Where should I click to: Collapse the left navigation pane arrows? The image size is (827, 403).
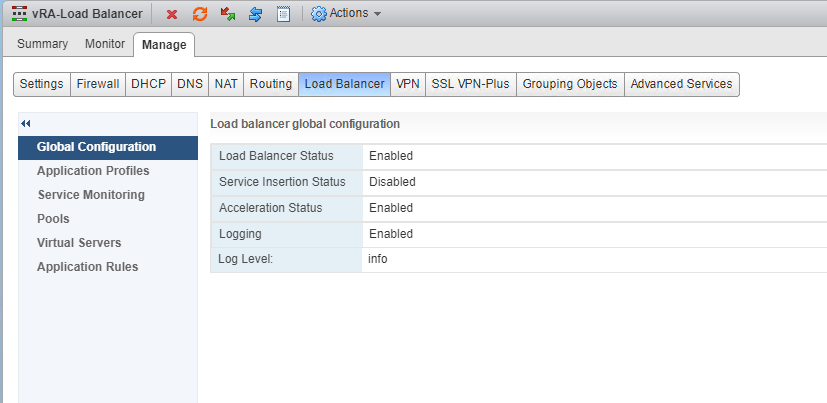pos(26,123)
